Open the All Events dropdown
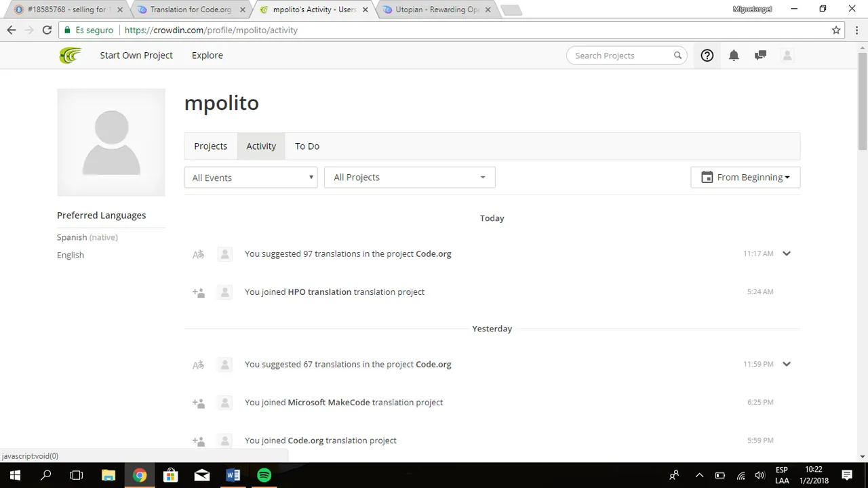 (251, 178)
